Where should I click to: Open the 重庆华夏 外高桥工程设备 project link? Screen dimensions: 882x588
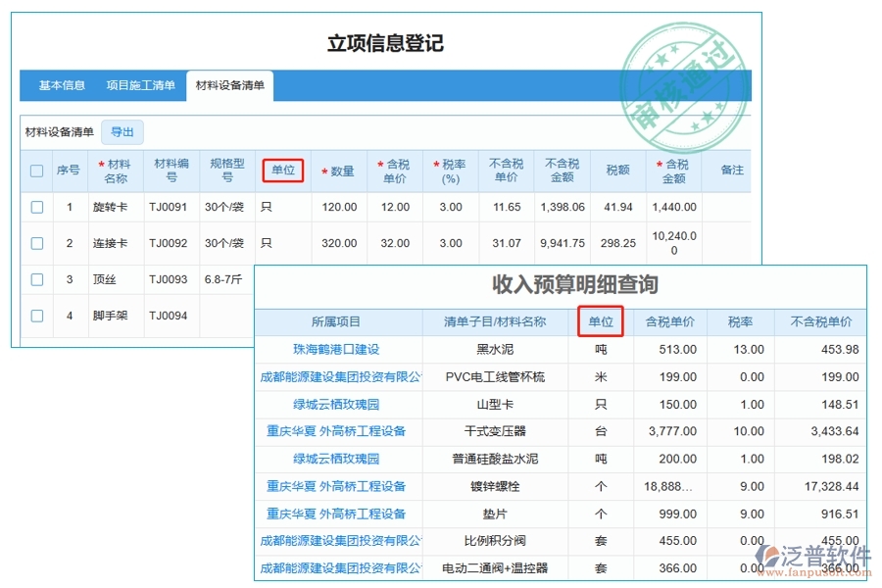point(339,431)
